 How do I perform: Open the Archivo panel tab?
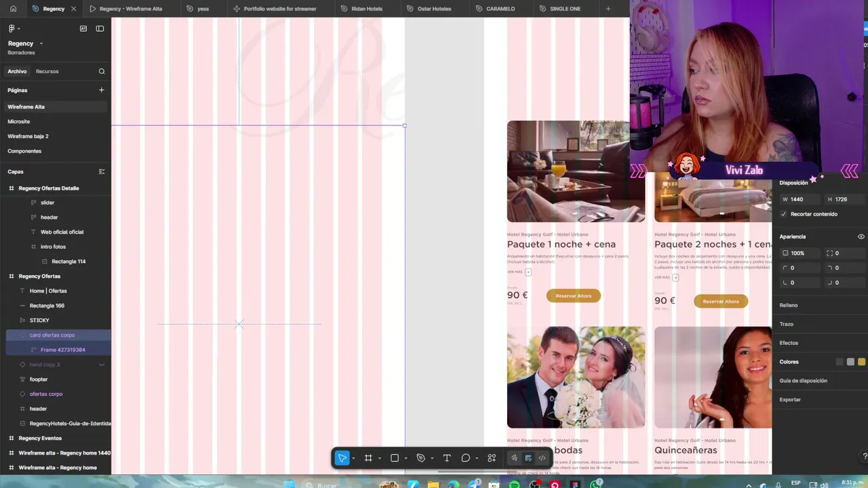(17, 71)
